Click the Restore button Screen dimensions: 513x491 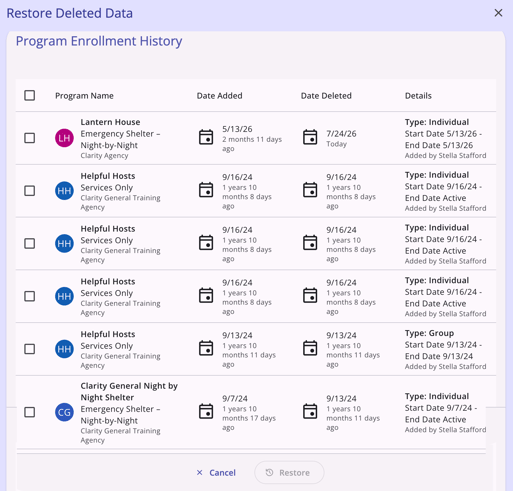[289, 473]
